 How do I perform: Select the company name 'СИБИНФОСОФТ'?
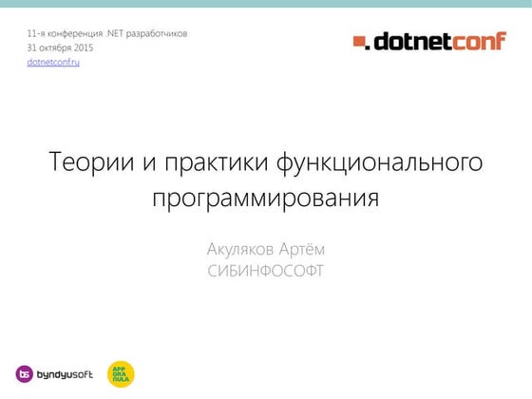tap(266, 271)
